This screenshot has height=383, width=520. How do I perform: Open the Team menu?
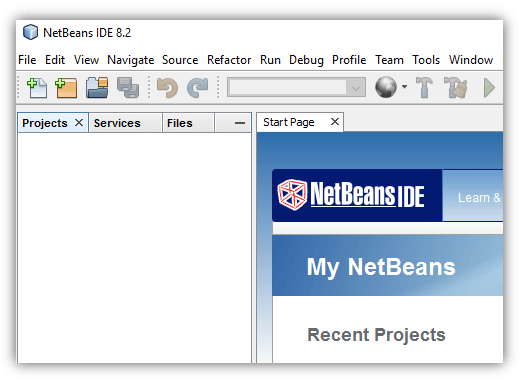(x=389, y=60)
